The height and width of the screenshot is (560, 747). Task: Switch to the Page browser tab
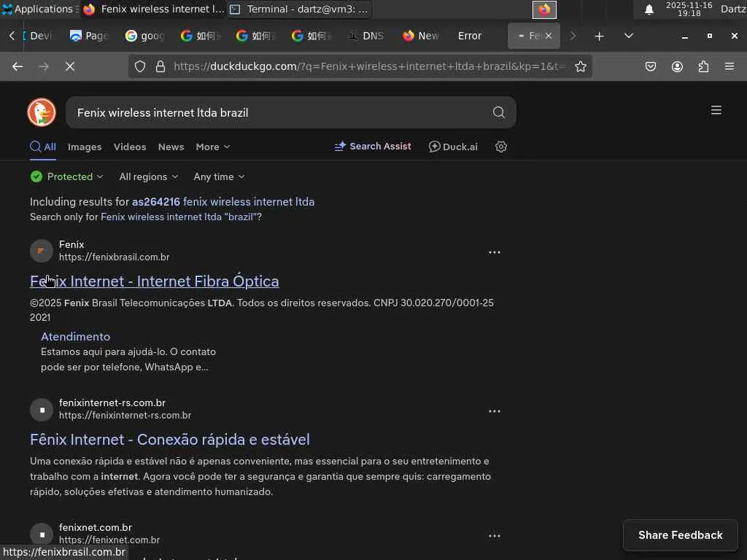point(89,36)
